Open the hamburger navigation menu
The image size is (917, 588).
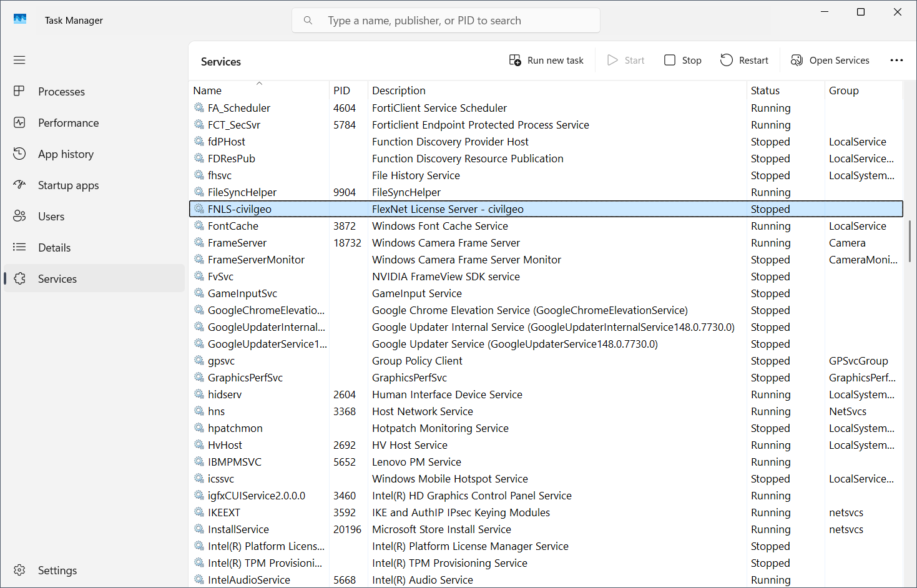click(19, 60)
